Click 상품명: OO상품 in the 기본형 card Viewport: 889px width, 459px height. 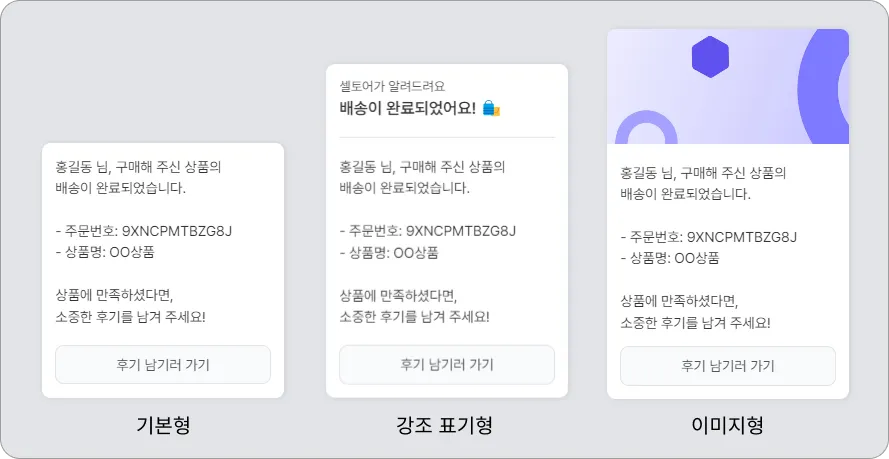pyautogui.click(x=105, y=252)
